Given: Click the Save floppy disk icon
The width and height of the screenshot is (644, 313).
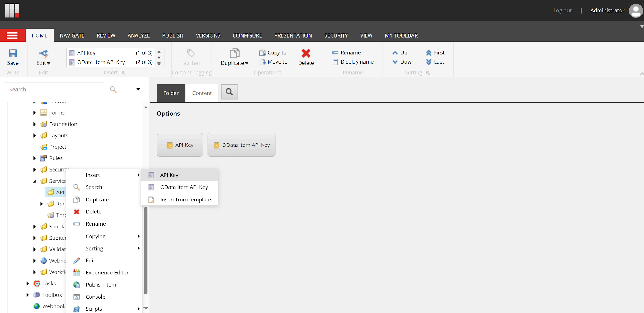Looking at the screenshot, I should (13, 53).
